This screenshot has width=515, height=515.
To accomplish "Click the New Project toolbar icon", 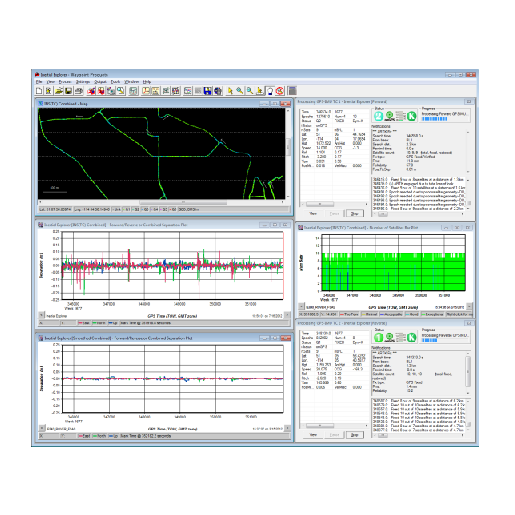I will pyautogui.click(x=39, y=91).
